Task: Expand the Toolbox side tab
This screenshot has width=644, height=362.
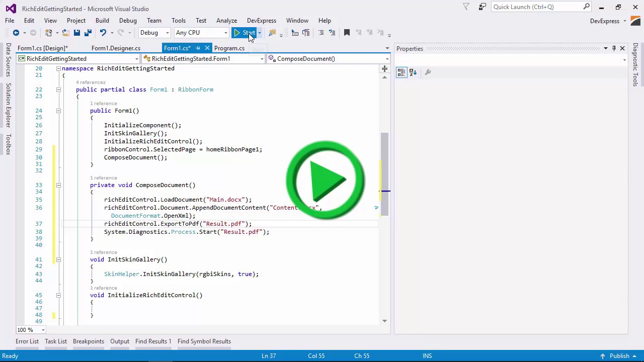Action: click(x=8, y=144)
